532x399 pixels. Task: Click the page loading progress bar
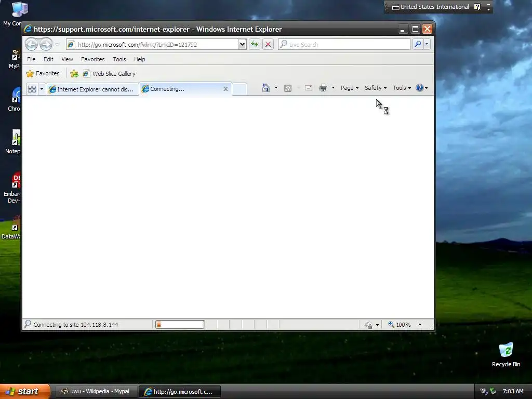(179, 325)
